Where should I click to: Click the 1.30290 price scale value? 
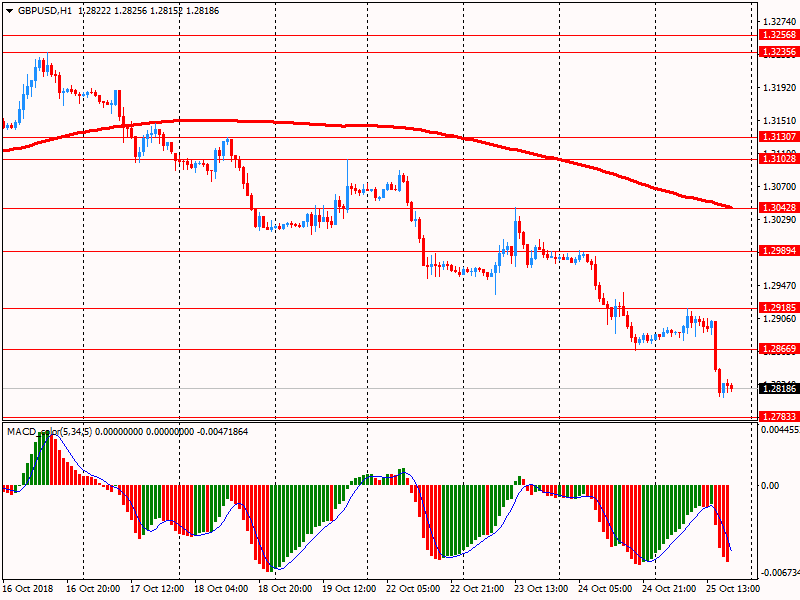[779, 220]
